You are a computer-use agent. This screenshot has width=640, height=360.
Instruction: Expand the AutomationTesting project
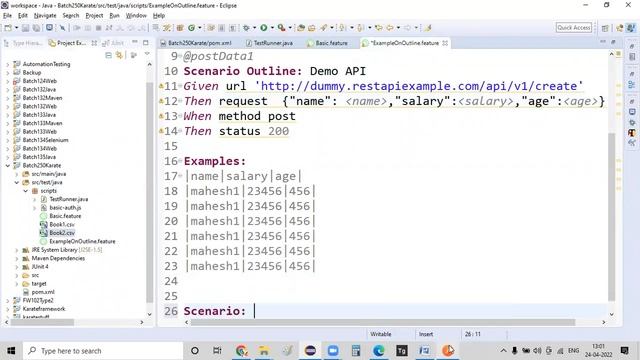pyautogui.click(x=8, y=64)
